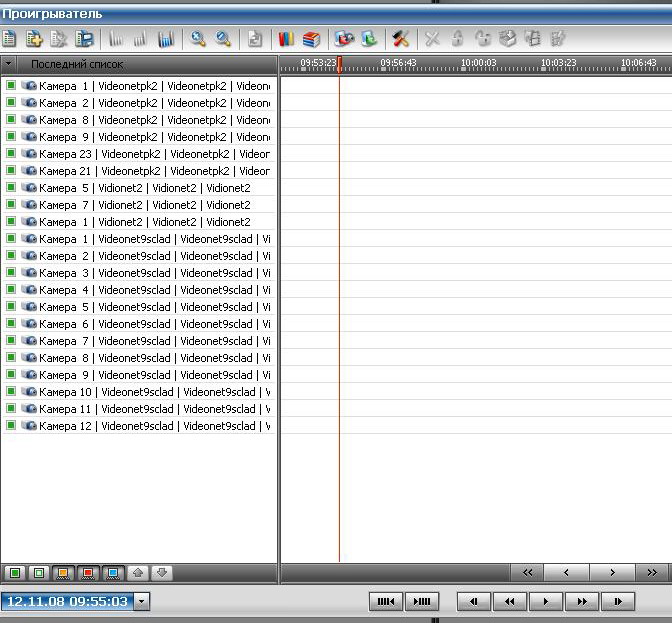Click the colored books archive icon
The width and height of the screenshot is (672, 623).
coord(284,39)
